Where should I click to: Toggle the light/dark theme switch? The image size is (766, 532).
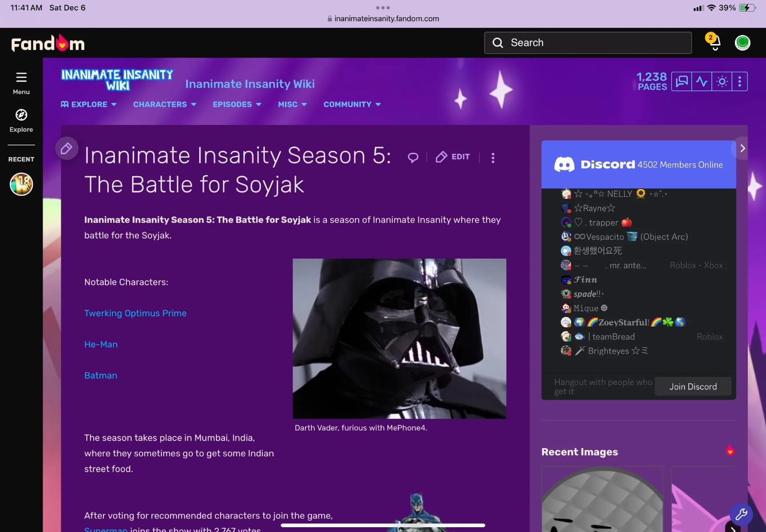pyautogui.click(x=721, y=81)
